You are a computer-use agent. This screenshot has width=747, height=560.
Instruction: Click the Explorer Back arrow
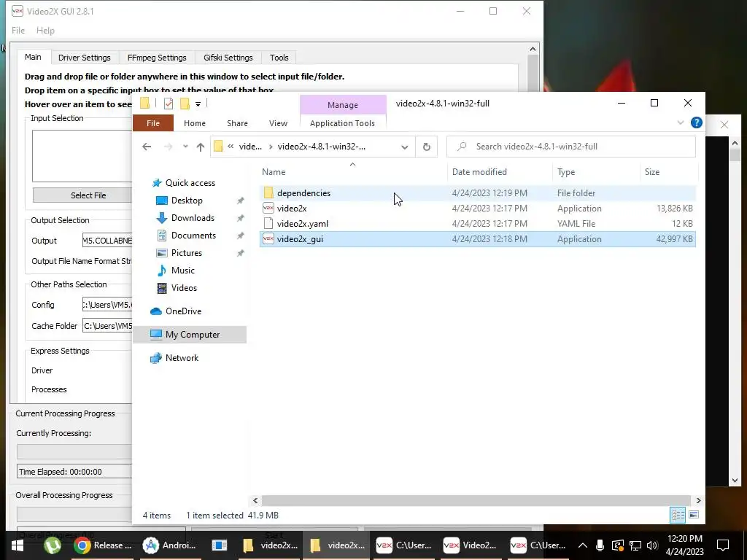click(147, 147)
